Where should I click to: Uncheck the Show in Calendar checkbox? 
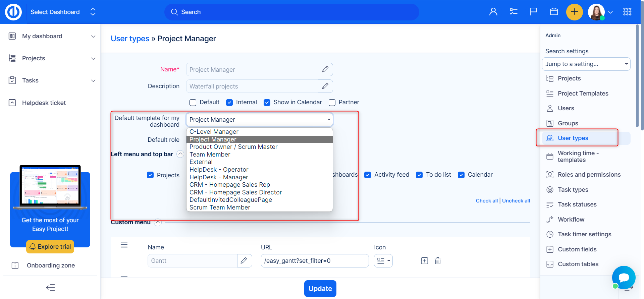(267, 103)
